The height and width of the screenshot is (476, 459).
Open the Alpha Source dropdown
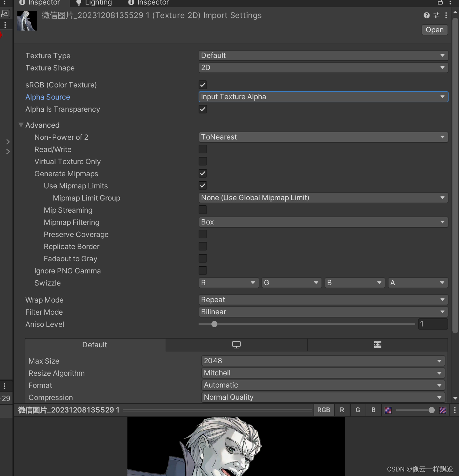pyautogui.click(x=323, y=97)
